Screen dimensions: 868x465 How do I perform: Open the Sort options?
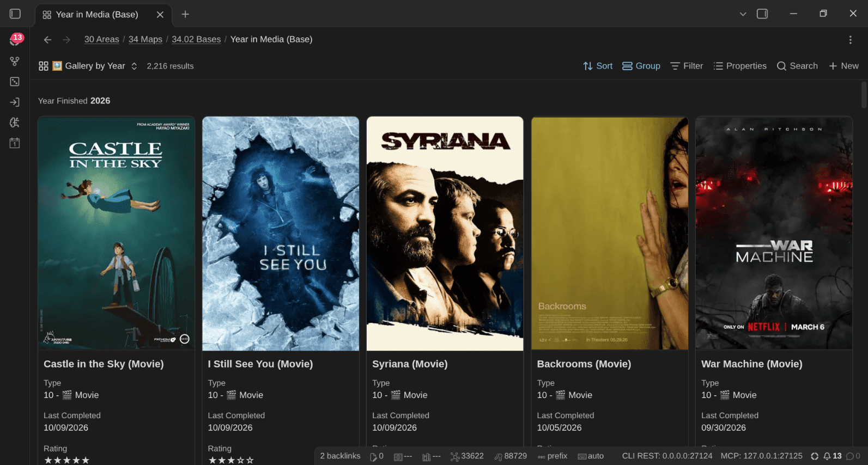pos(598,66)
